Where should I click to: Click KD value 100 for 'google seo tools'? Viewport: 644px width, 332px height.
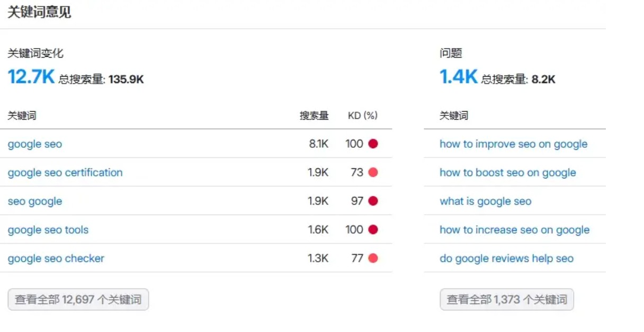[354, 230]
